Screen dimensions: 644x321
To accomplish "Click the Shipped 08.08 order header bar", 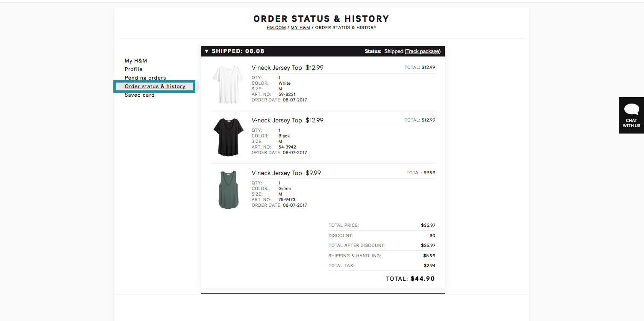I will pyautogui.click(x=323, y=51).
